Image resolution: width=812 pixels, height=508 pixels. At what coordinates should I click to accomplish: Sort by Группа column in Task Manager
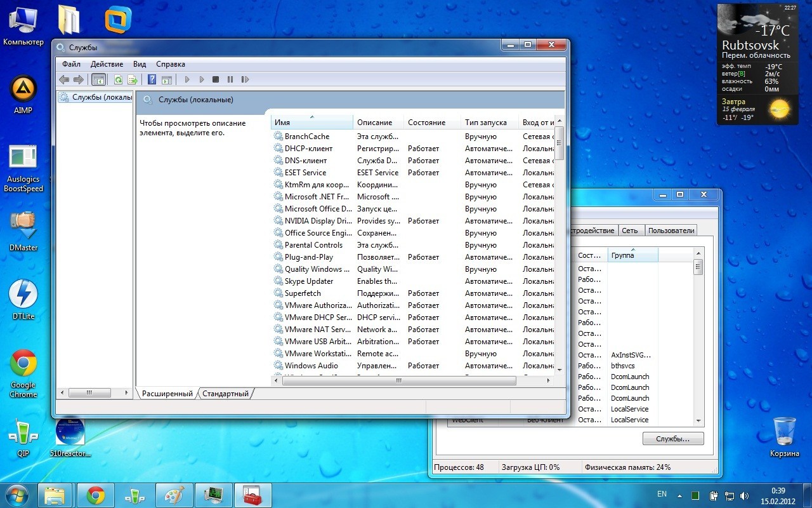632,255
